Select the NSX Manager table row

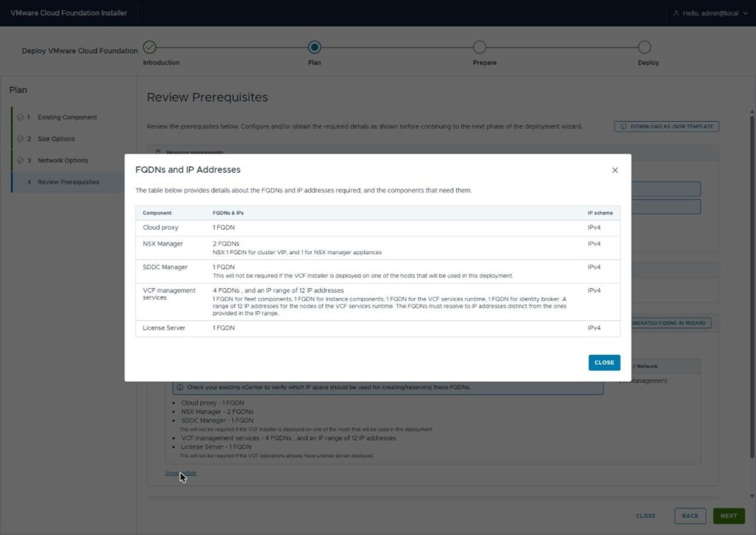point(377,248)
